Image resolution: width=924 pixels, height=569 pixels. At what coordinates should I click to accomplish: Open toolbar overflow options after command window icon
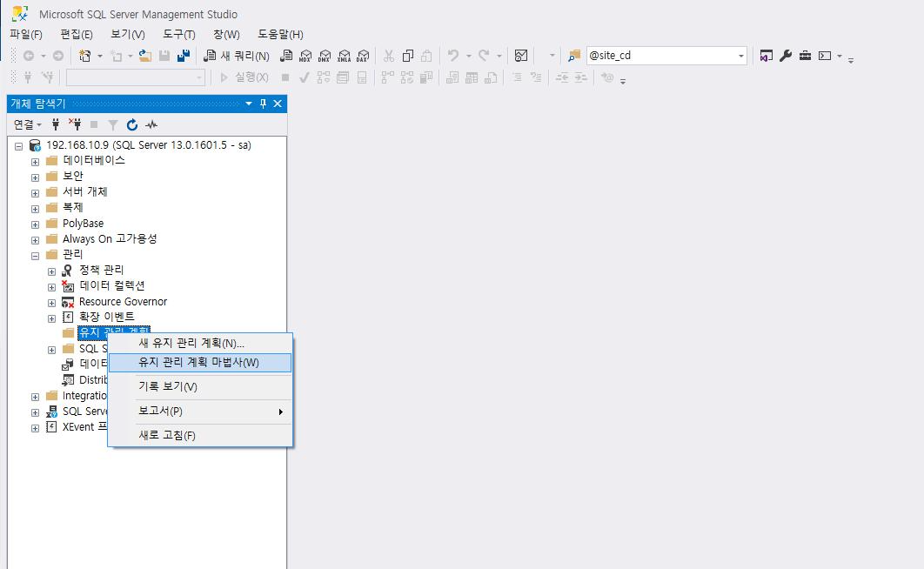(850, 59)
